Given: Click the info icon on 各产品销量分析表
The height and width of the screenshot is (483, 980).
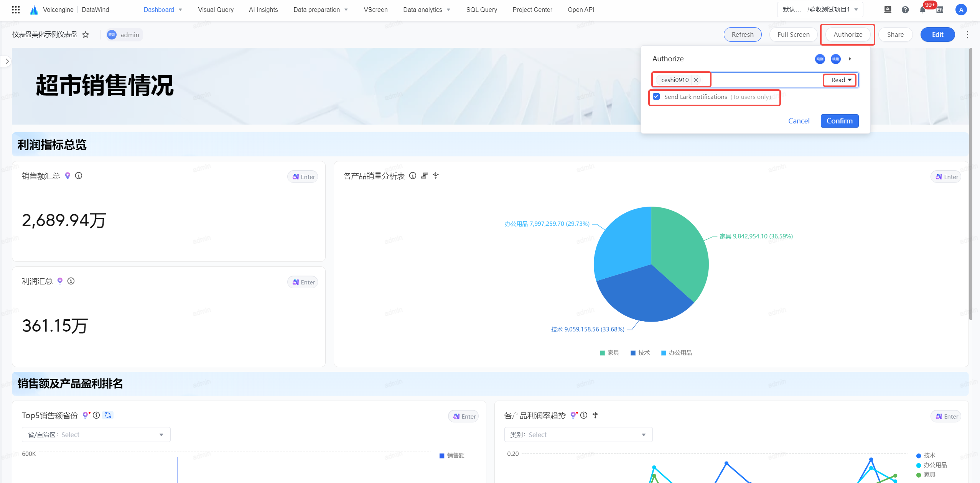Looking at the screenshot, I should coord(413,176).
